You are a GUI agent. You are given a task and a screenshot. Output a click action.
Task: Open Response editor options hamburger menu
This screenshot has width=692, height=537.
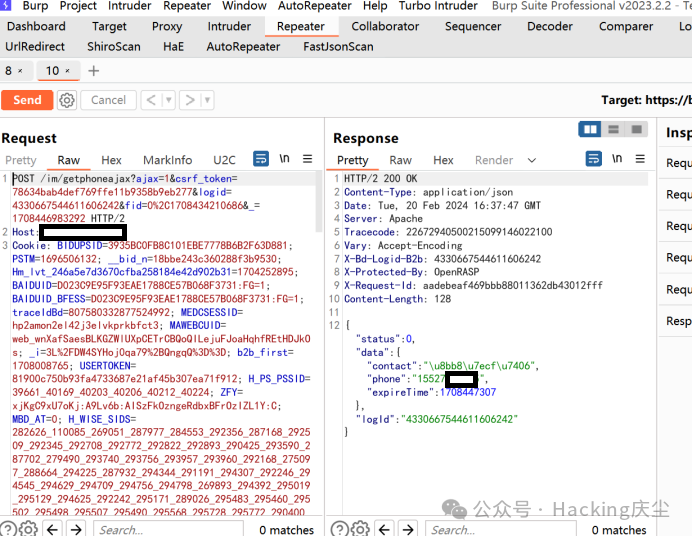640,158
